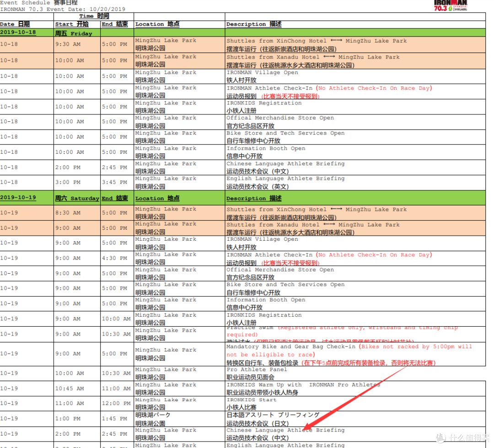Click the '10:45 AM' start time cell
This screenshot has width=494, height=448.
pos(70,389)
